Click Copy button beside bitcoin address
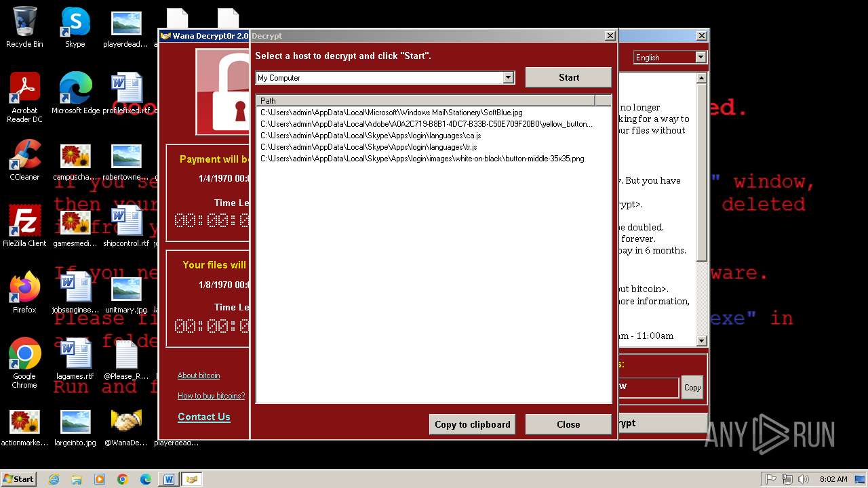The height and width of the screenshot is (488, 868). click(x=692, y=388)
